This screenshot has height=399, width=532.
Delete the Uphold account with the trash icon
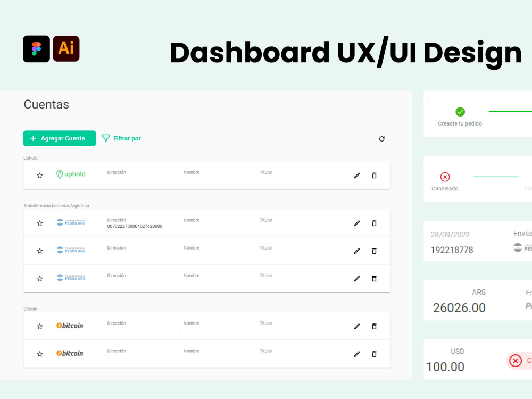pyautogui.click(x=374, y=176)
